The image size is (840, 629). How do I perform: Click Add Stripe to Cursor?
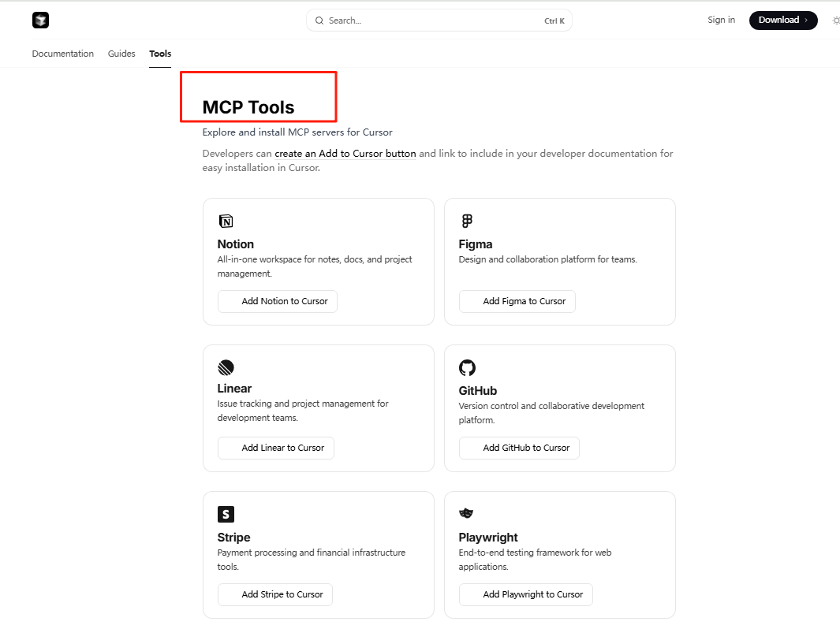tap(275, 595)
